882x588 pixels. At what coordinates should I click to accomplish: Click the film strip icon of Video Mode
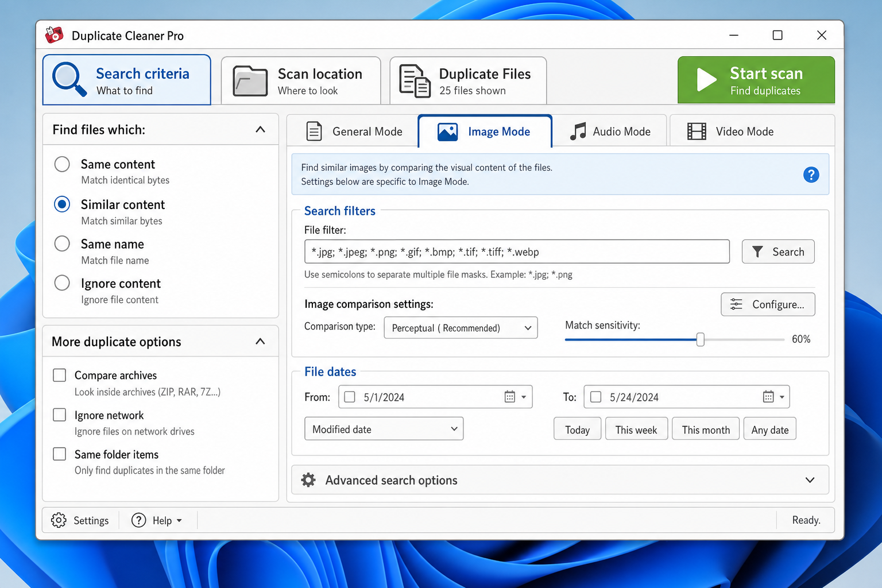[697, 131]
